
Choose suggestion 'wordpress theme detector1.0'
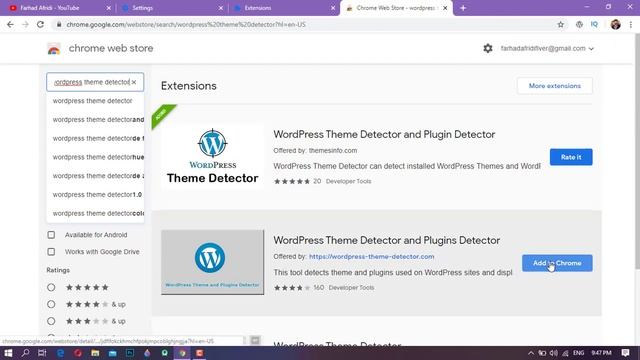point(95,195)
